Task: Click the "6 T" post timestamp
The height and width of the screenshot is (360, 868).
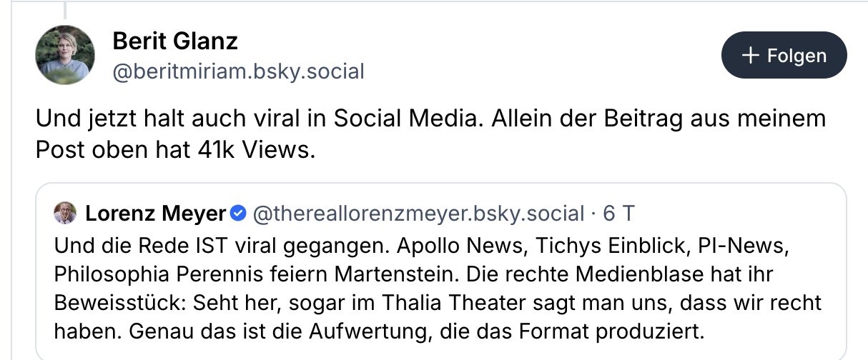Action: coord(619,213)
